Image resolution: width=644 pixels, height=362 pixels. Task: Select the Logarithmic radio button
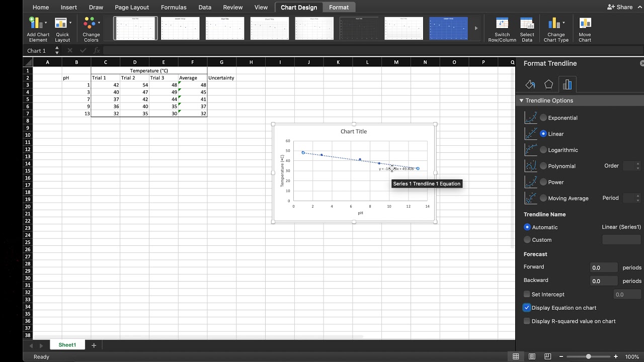543,150
